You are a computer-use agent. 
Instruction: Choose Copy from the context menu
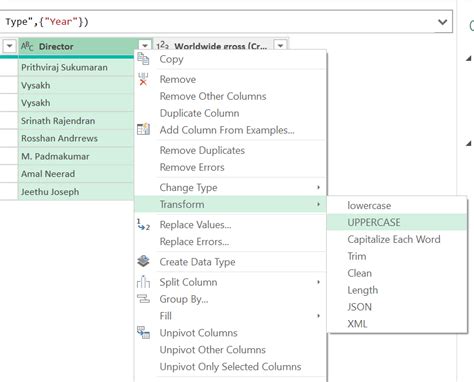click(230, 59)
